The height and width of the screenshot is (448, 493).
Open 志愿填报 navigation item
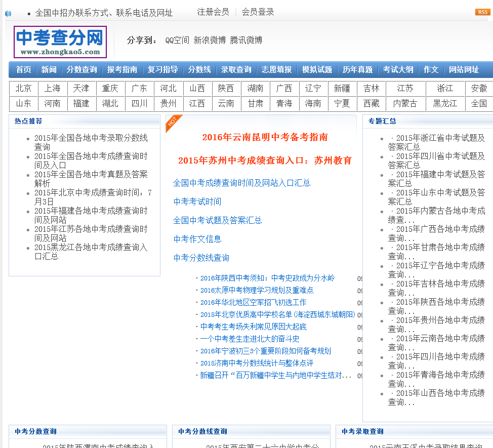point(276,69)
